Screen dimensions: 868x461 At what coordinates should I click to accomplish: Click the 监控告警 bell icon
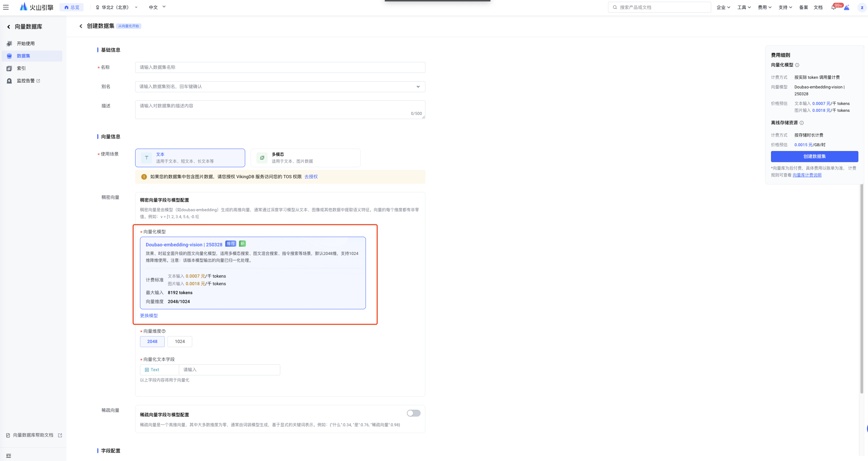[x=9, y=81]
